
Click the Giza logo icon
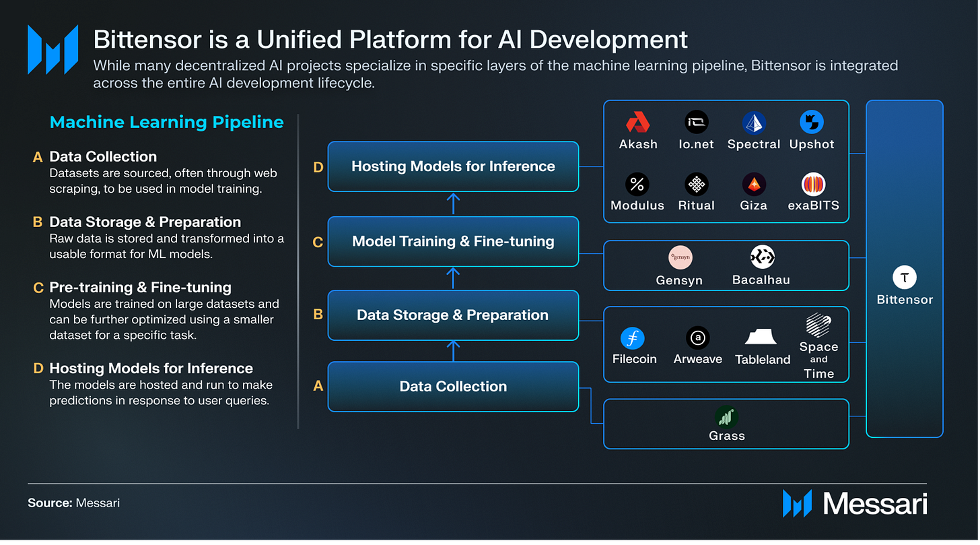tap(754, 184)
